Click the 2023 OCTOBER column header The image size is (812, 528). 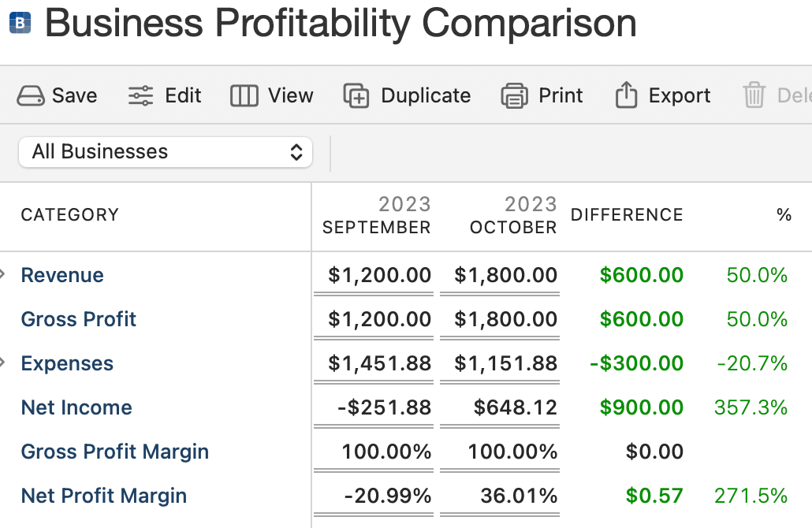tap(513, 216)
